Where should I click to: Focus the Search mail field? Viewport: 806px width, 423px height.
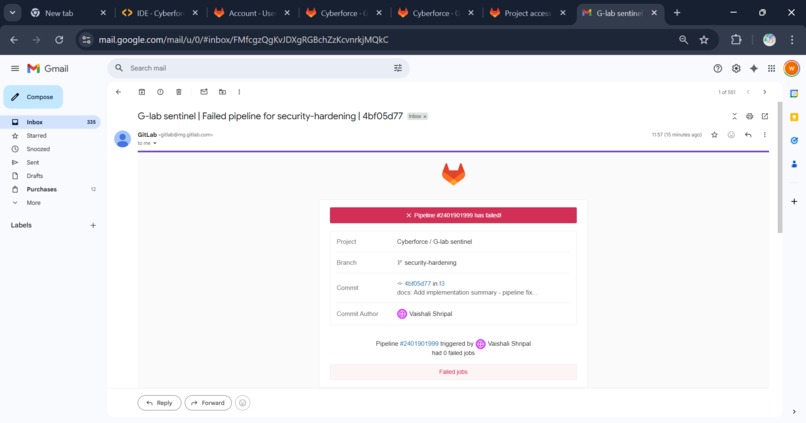tap(257, 68)
